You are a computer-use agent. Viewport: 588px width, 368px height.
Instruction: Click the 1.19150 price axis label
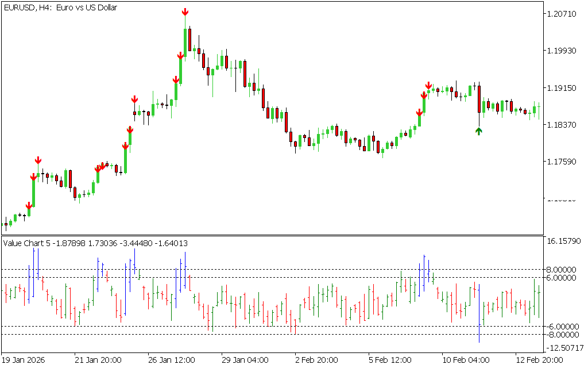tap(563, 88)
